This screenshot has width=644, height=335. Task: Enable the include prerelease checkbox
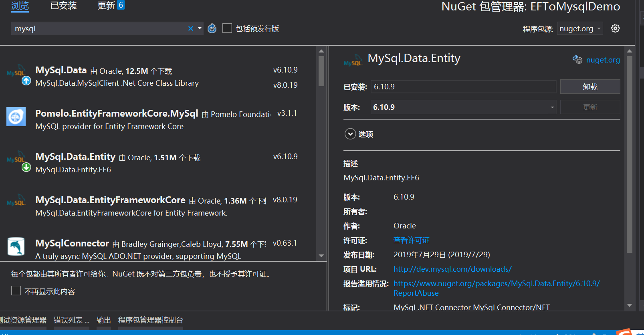pos(227,28)
